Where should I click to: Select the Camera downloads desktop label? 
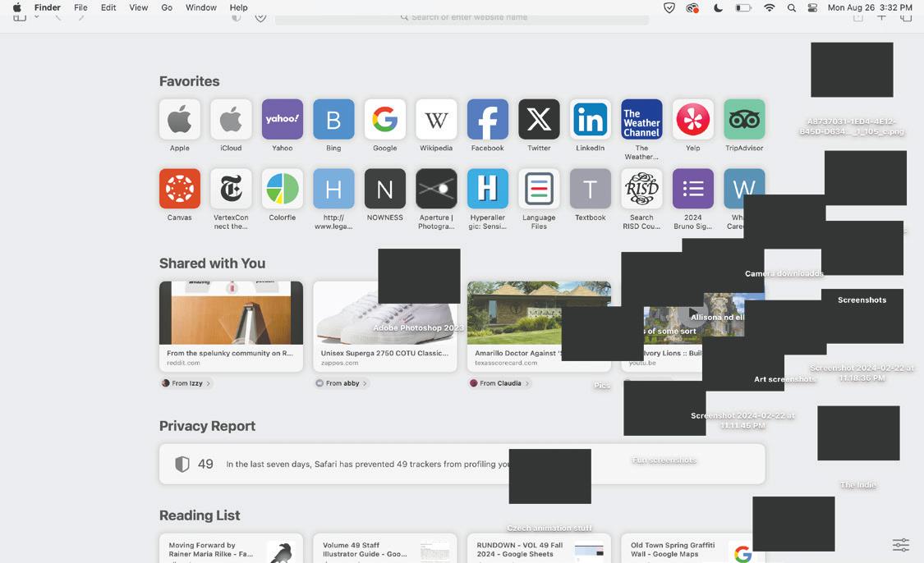coord(784,273)
